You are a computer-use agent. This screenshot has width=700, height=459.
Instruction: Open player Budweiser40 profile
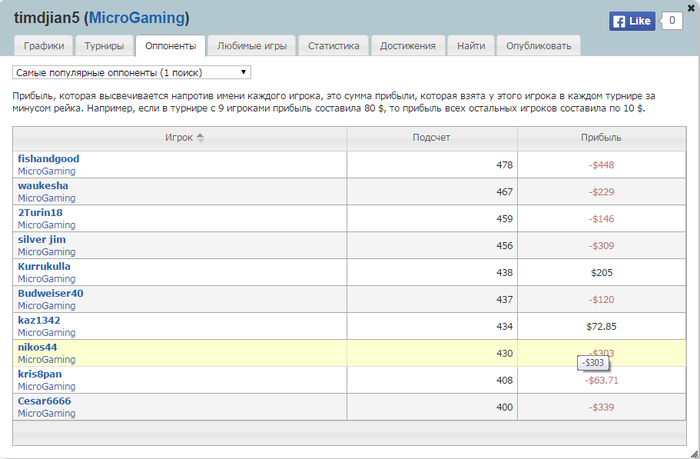pos(50,293)
